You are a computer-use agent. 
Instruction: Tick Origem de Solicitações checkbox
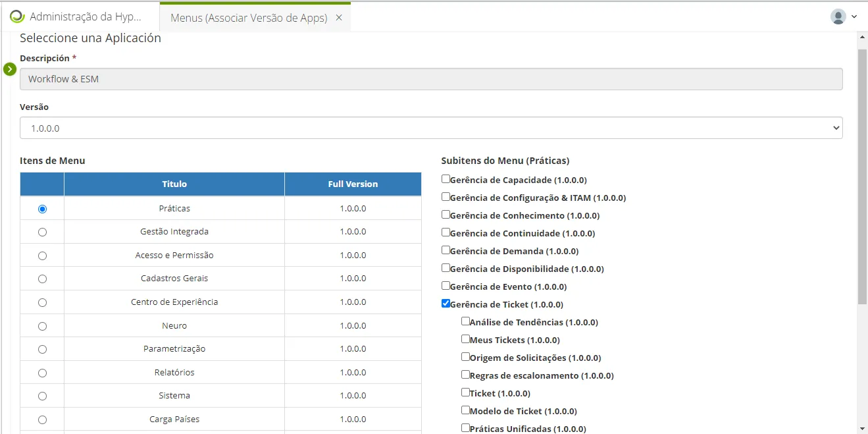pyautogui.click(x=465, y=357)
